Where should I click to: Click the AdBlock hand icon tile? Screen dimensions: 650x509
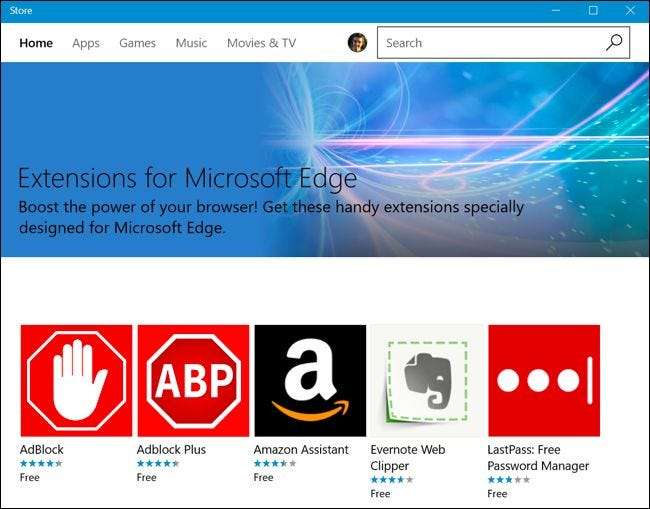76,381
